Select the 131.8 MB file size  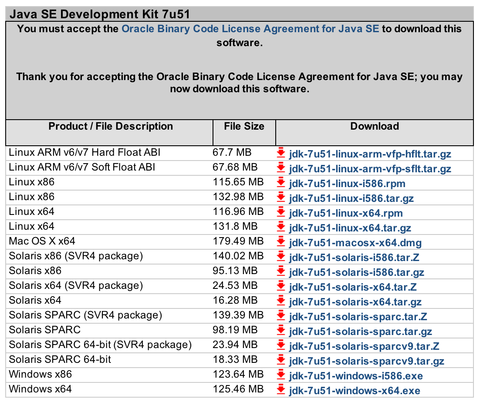coord(235,226)
